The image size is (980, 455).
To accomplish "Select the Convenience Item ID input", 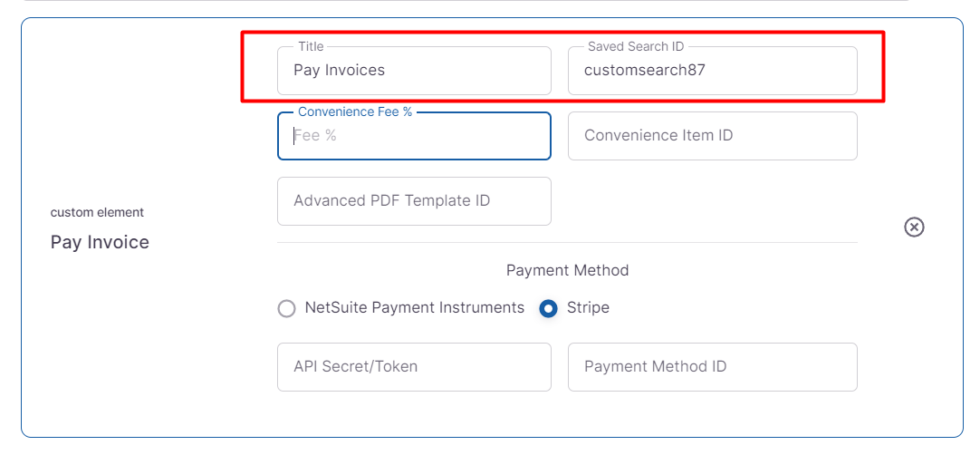I will pos(712,136).
